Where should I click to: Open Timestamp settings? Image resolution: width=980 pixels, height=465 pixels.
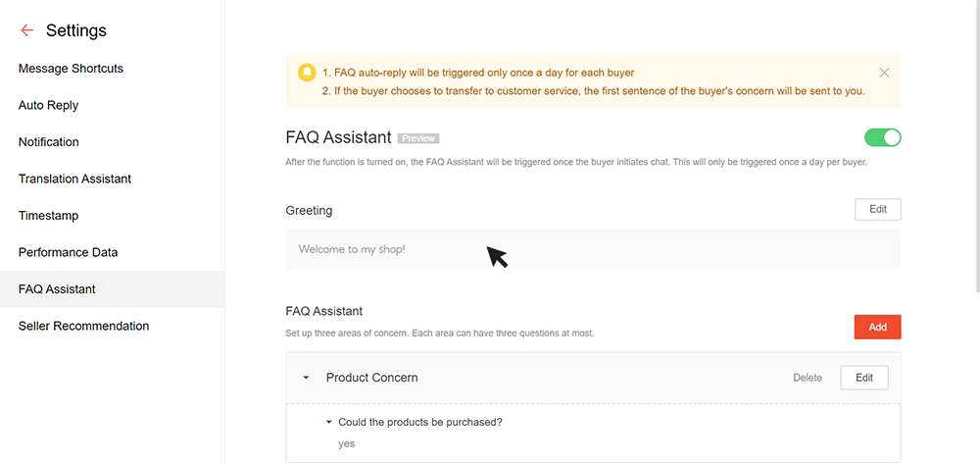[48, 216]
